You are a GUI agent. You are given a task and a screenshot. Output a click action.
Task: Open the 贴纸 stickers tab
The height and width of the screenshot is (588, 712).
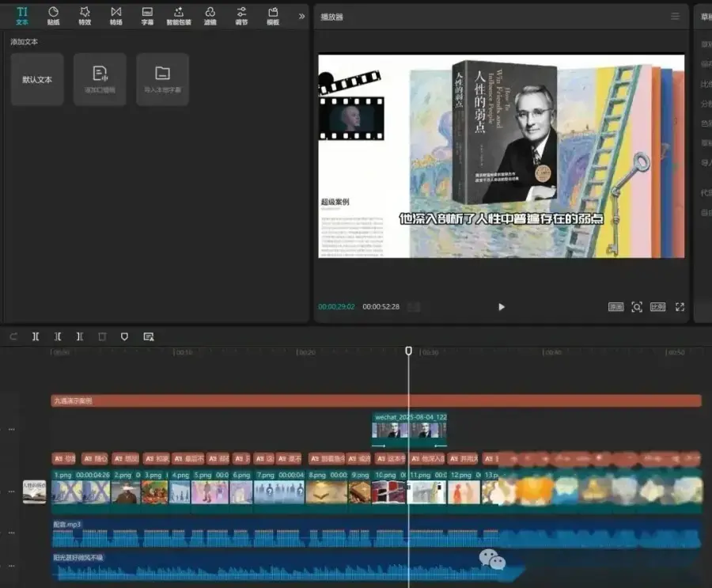pos(53,16)
